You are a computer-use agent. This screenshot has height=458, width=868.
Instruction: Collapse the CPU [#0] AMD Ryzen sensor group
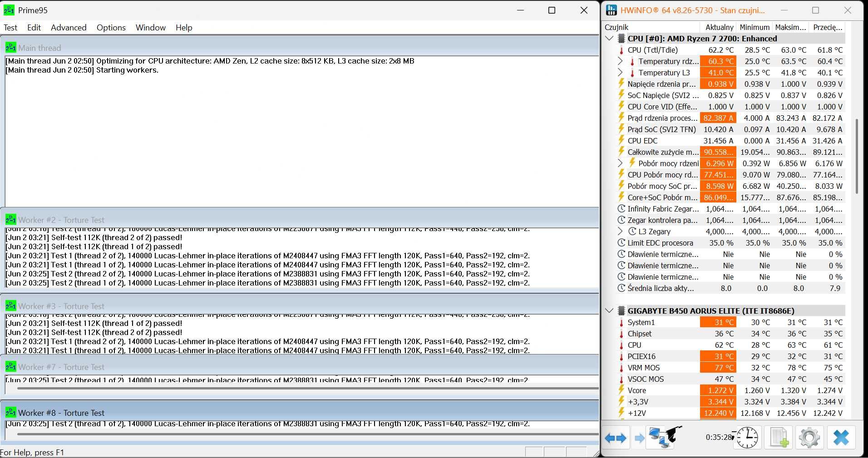(x=610, y=39)
